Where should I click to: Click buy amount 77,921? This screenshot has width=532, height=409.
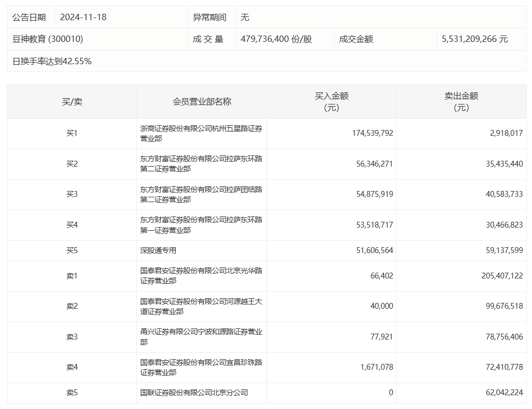tap(382, 337)
